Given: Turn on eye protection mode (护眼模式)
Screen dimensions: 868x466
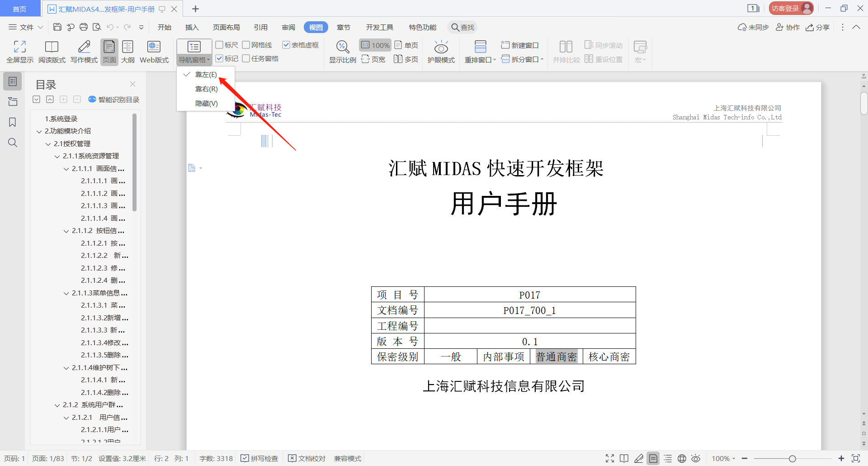Looking at the screenshot, I should pos(441,52).
